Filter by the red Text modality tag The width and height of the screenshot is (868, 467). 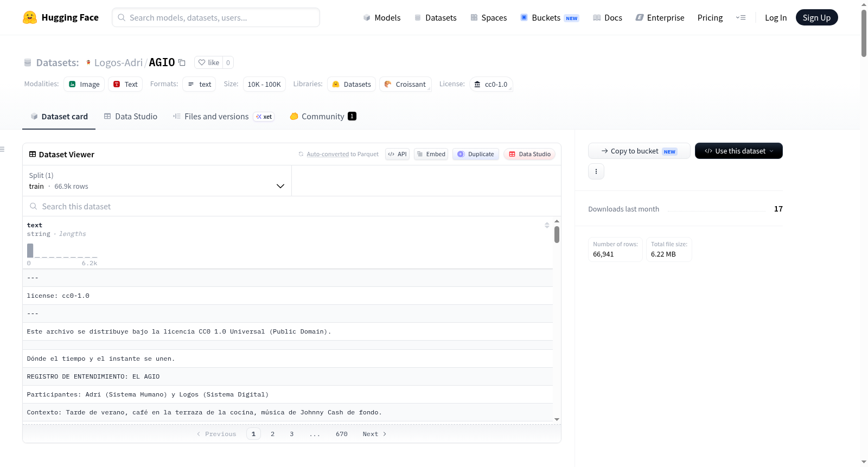click(x=125, y=84)
